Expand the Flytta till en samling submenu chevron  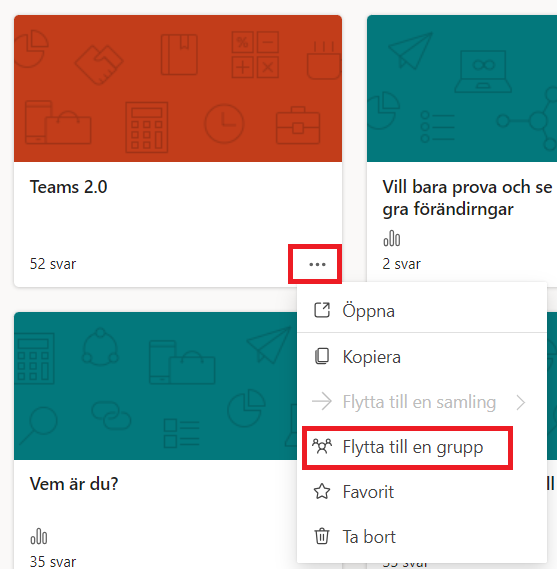[x=521, y=402]
